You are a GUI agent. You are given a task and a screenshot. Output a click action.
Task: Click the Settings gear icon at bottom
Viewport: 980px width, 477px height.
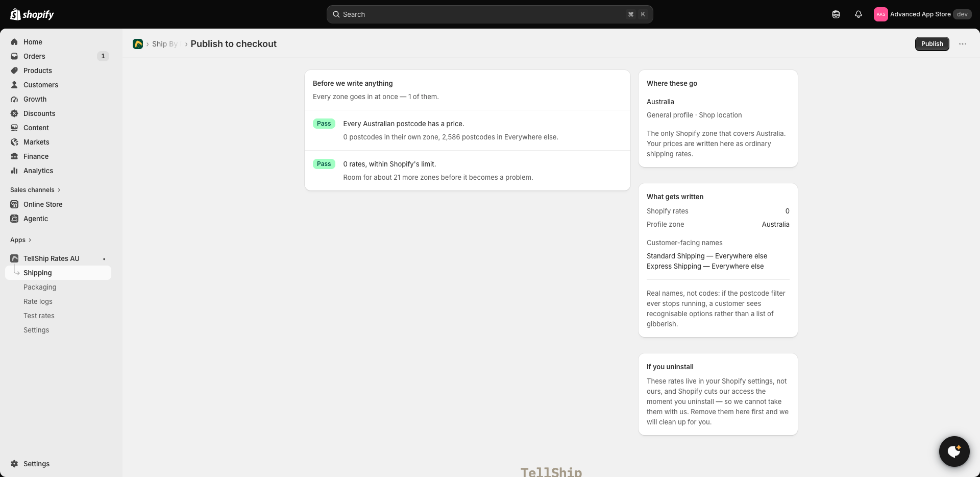coord(14,464)
